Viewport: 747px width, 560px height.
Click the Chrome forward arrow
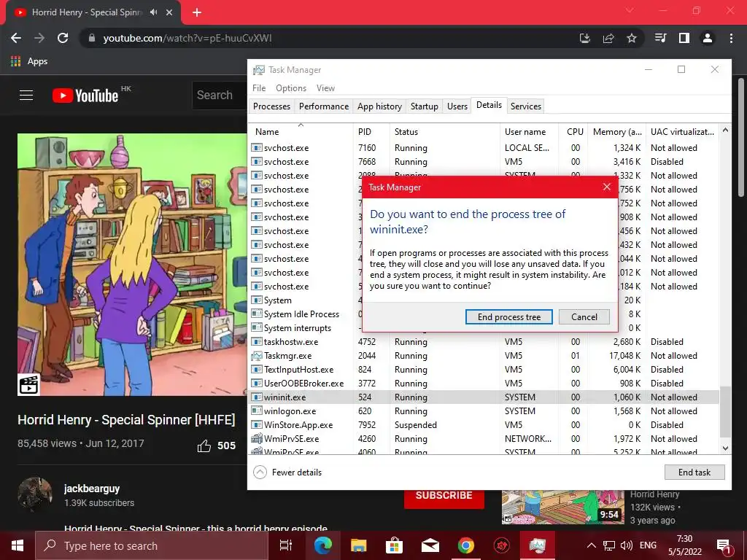click(39, 38)
